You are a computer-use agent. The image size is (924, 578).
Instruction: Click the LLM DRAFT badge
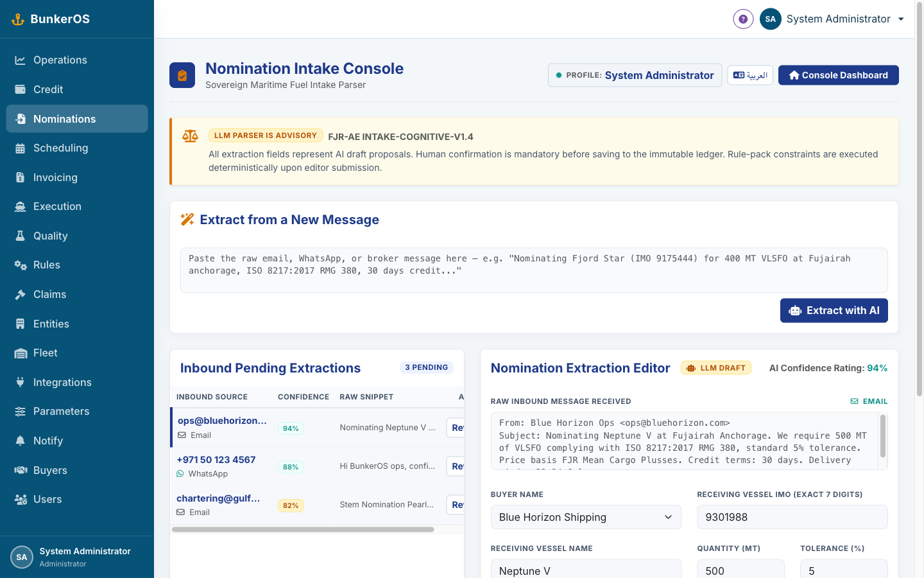pyautogui.click(x=716, y=368)
